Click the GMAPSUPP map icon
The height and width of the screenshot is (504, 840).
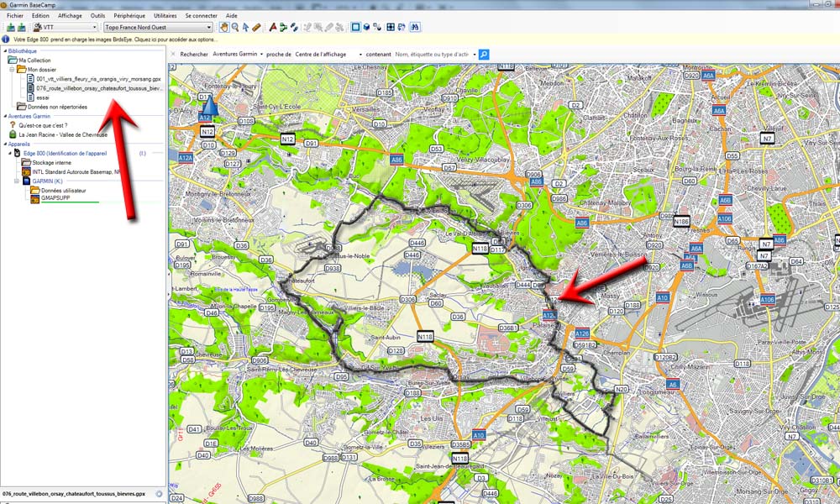click(34, 199)
